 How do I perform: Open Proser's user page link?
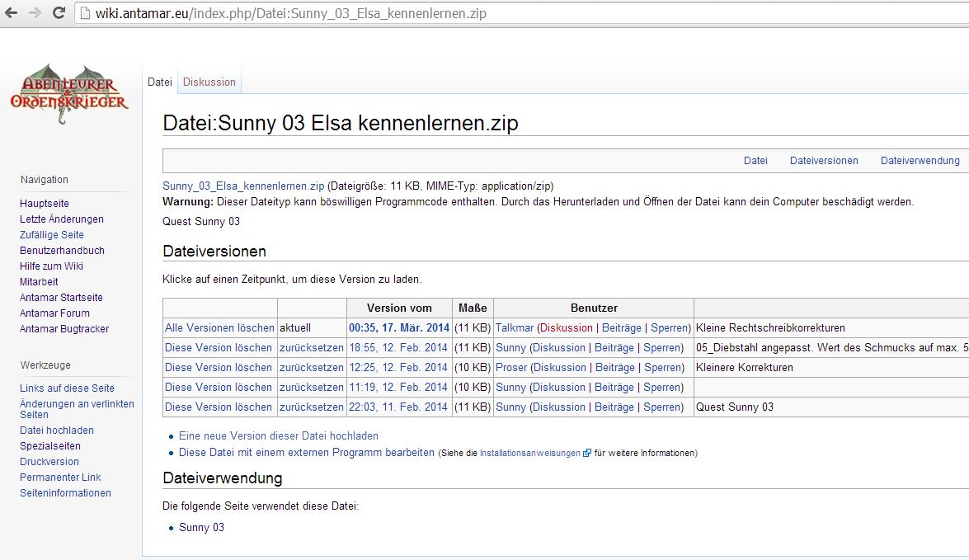pyautogui.click(x=511, y=368)
